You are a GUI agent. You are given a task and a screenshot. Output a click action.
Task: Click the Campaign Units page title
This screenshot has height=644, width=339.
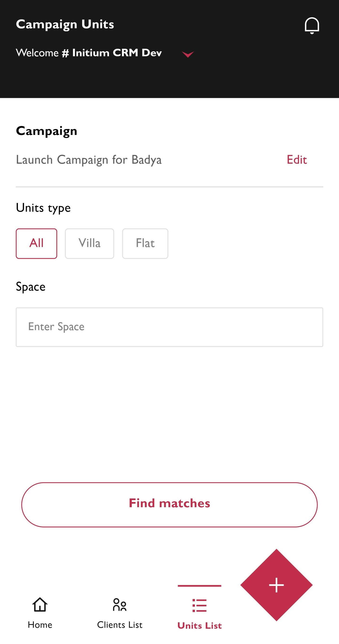65,24
